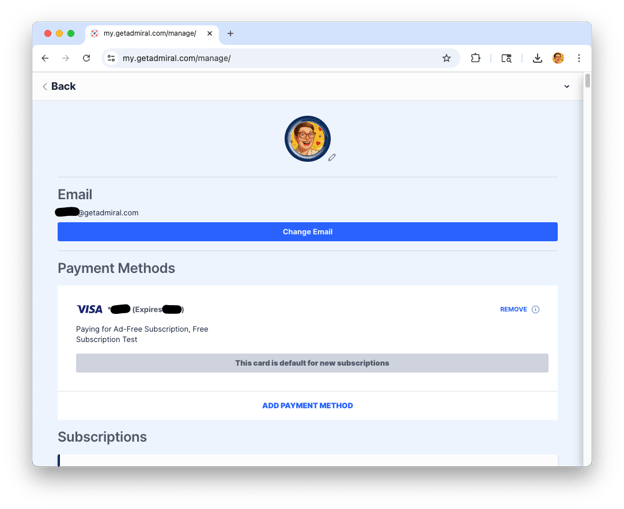624x509 pixels.
Task: Click the browser back arrow
Action: 45,58
